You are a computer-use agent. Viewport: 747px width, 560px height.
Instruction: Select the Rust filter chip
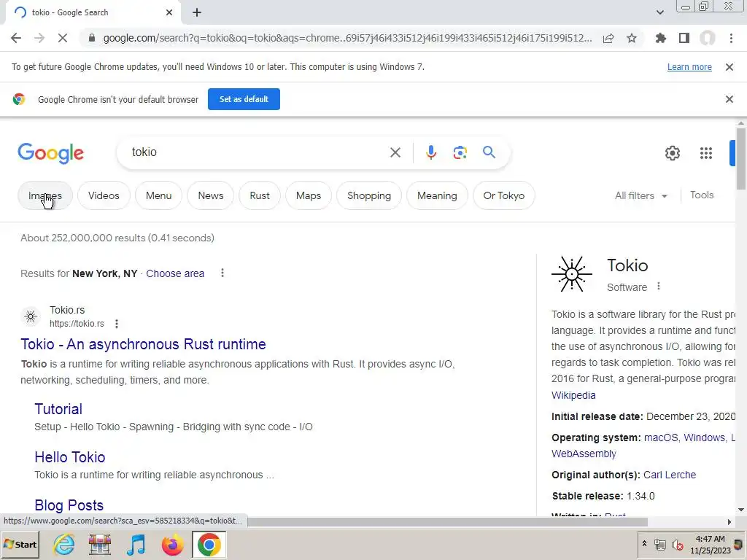tap(260, 195)
